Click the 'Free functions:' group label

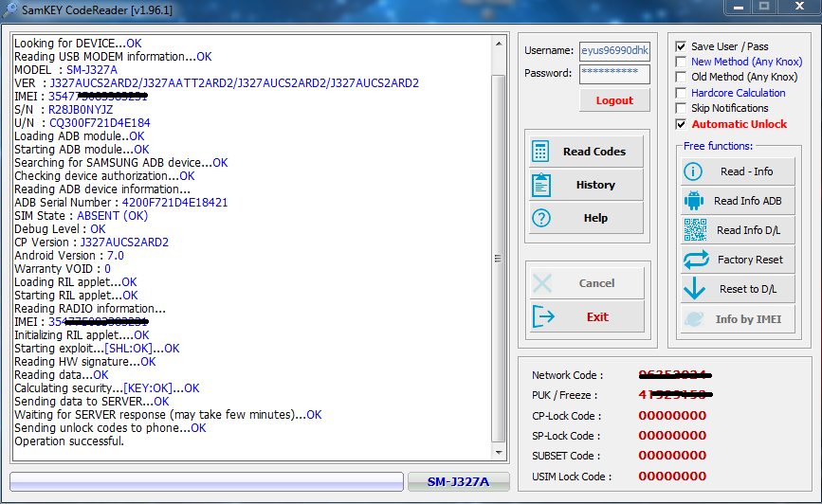[718, 146]
